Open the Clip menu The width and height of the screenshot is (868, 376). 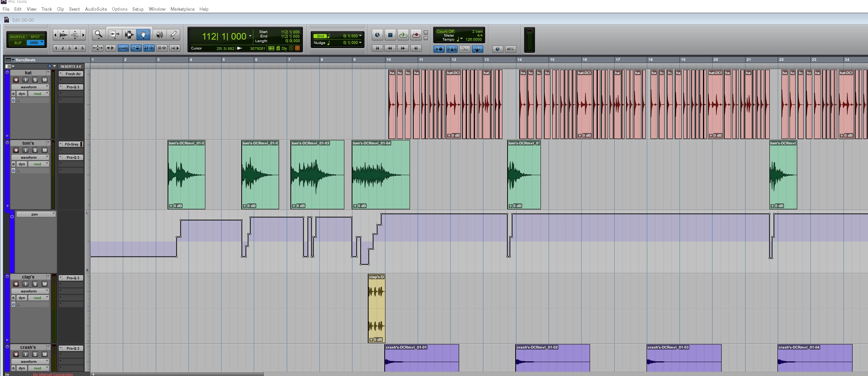(61, 9)
